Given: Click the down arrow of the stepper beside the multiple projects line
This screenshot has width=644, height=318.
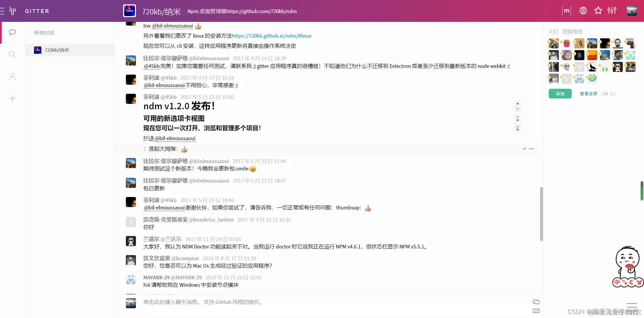Looking at the screenshot, I should [518, 130].
